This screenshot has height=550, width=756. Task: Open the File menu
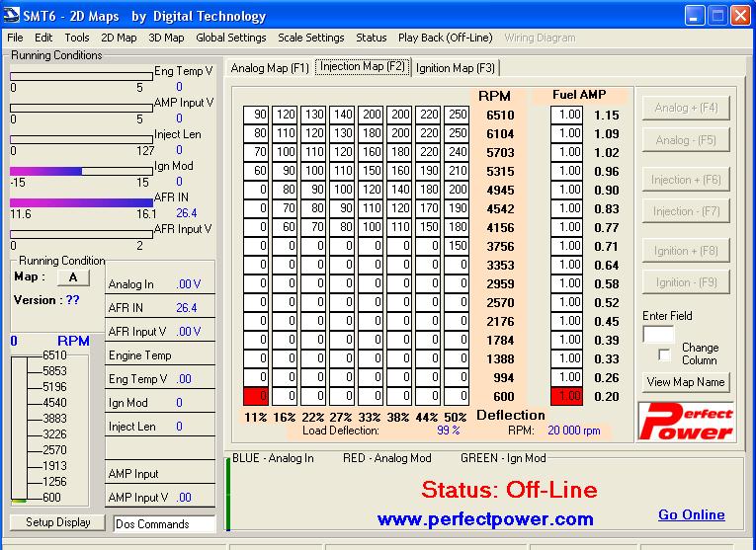[15, 38]
